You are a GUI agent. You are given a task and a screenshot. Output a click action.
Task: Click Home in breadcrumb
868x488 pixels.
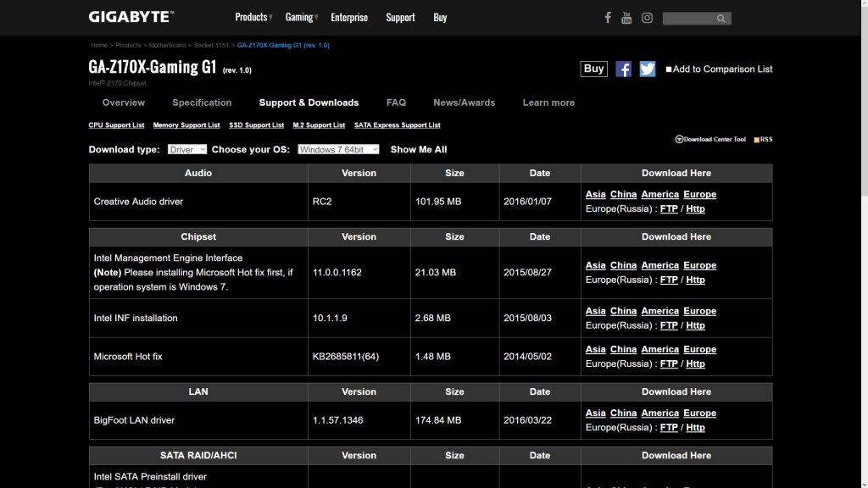click(x=99, y=46)
